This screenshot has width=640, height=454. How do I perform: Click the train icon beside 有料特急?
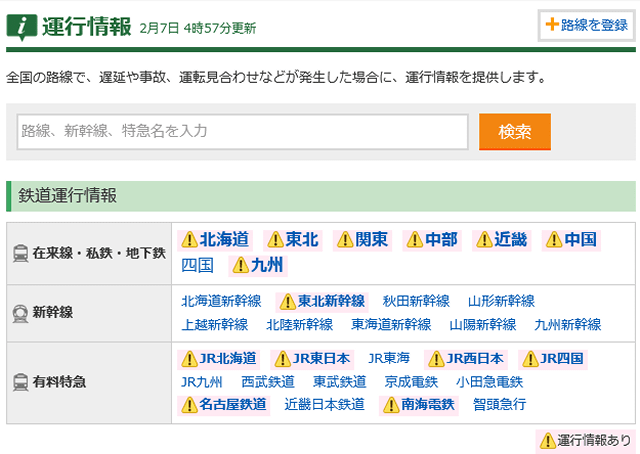click(20, 382)
